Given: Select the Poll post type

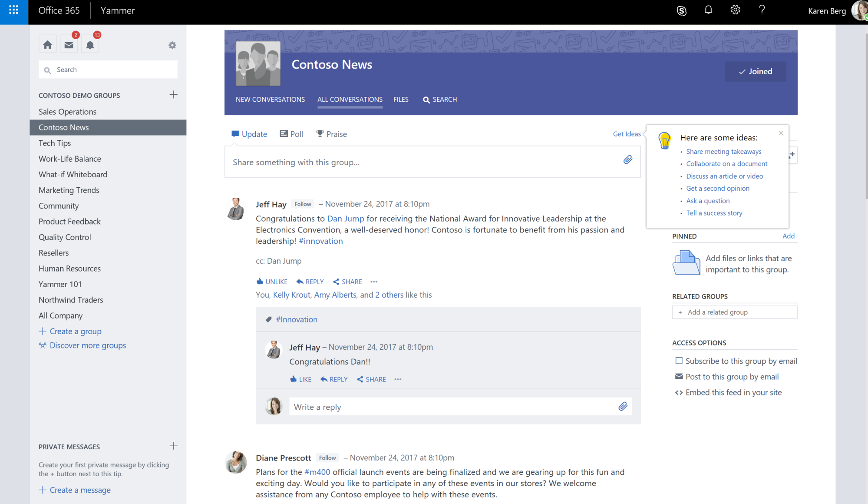Looking at the screenshot, I should (291, 134).
